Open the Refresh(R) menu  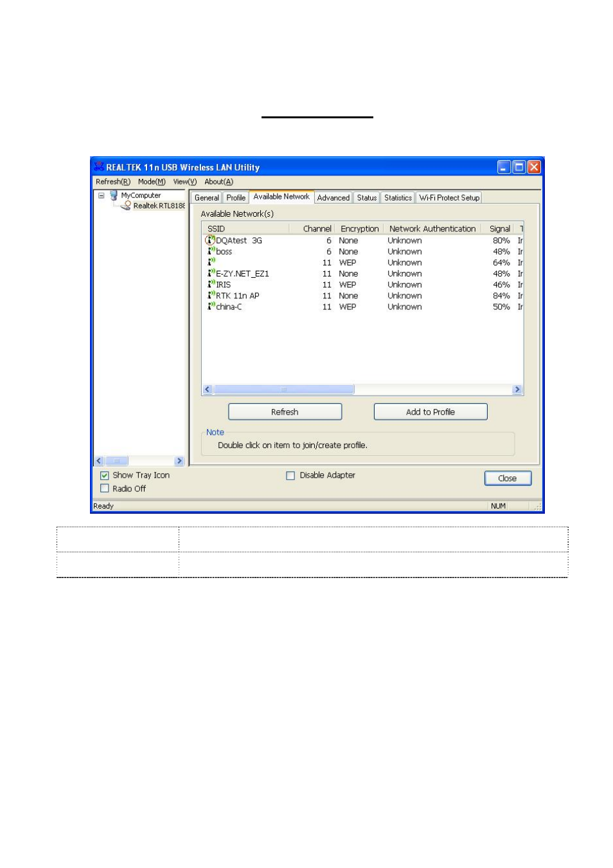[113, 182]
